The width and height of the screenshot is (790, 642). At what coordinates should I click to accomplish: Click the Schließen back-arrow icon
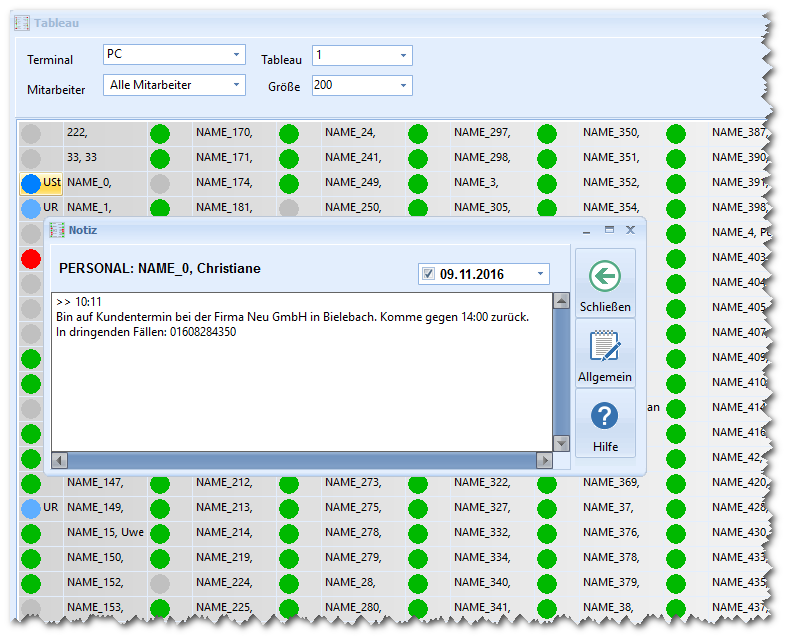(605, 277)
